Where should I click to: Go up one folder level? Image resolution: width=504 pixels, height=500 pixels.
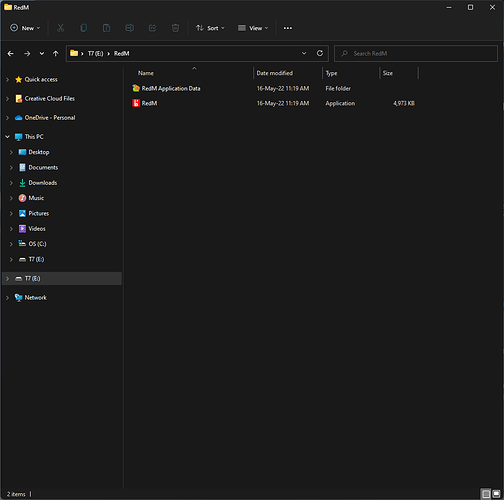[56, 53]
